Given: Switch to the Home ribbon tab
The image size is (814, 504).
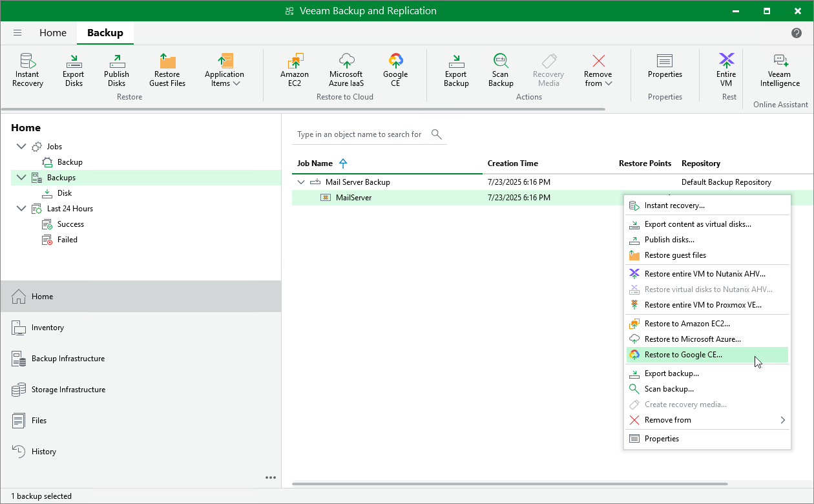Looking at the screenshot, I should 53,33.
